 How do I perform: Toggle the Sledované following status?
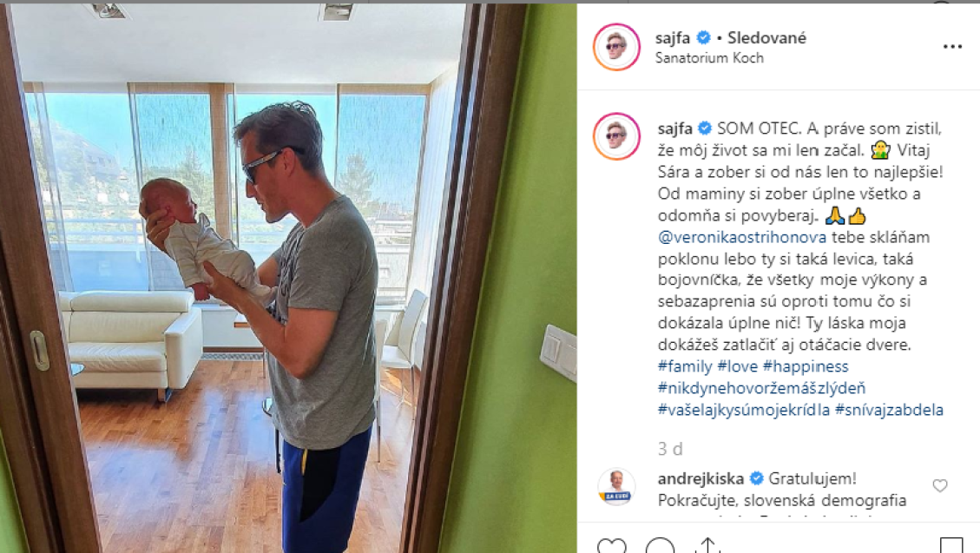(x=766, y=38)
